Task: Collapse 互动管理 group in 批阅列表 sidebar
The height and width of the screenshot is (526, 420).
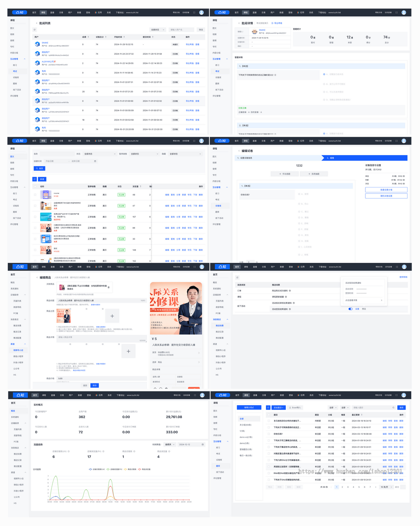Action: [24, 59]
